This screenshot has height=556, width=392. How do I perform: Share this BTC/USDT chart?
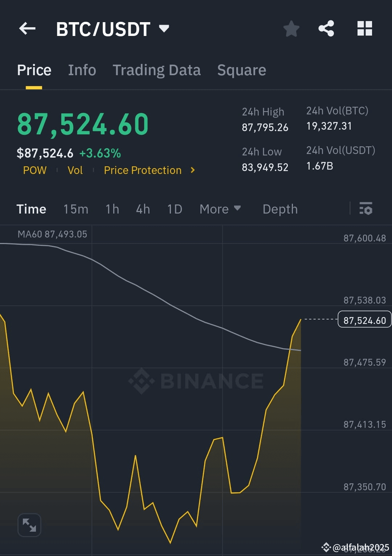[326, 29]
